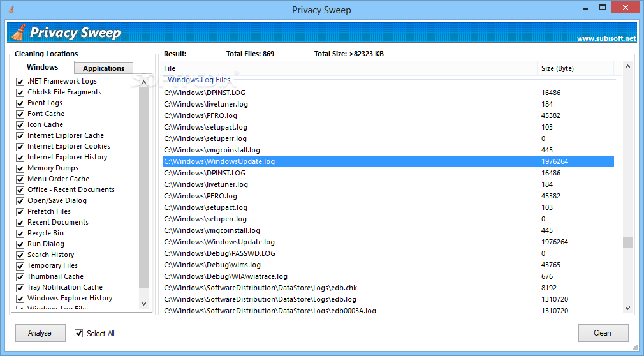Uncheck Internet Explorer History
The image size is (644, 356).
coord(20,158)
